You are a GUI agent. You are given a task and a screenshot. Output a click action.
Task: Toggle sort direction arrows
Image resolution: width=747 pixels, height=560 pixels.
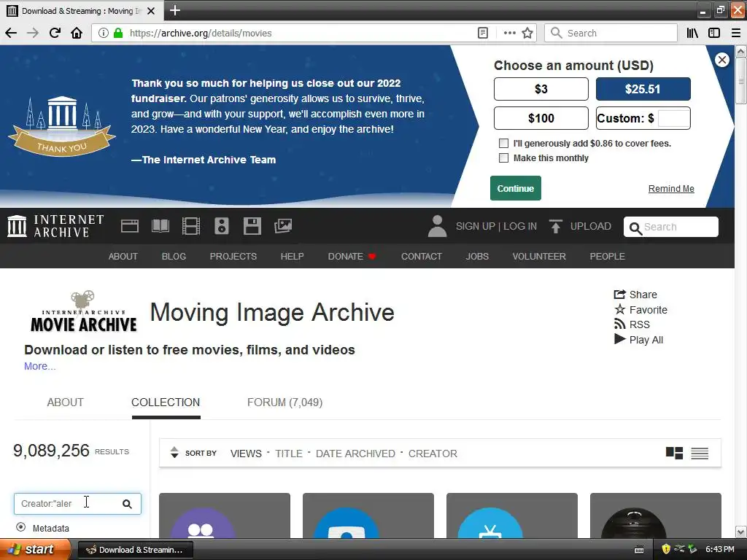point(174,452)
